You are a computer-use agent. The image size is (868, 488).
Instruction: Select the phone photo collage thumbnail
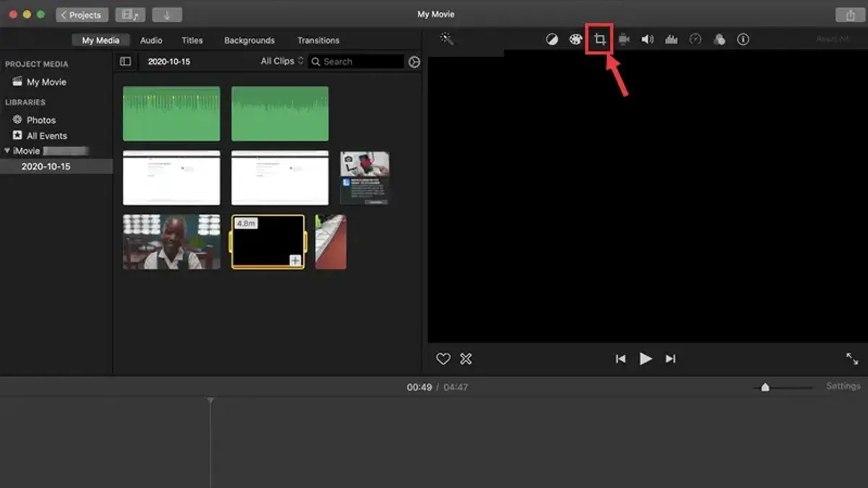click(365, 178)
